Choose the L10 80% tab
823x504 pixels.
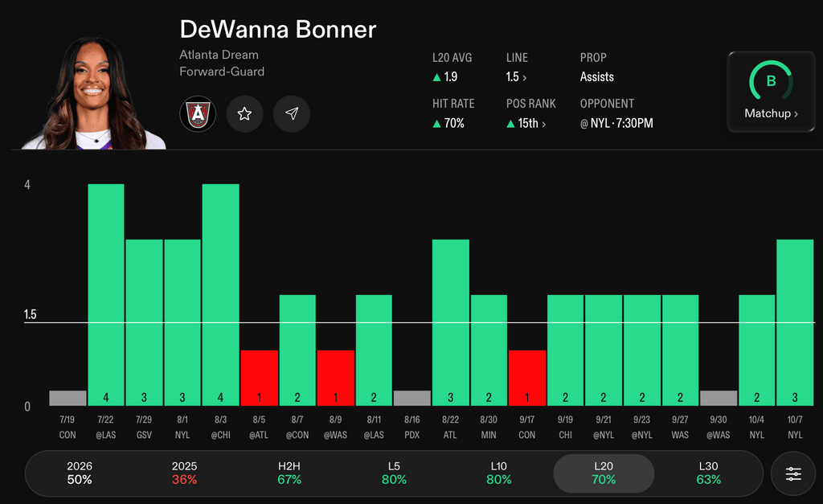498,473
